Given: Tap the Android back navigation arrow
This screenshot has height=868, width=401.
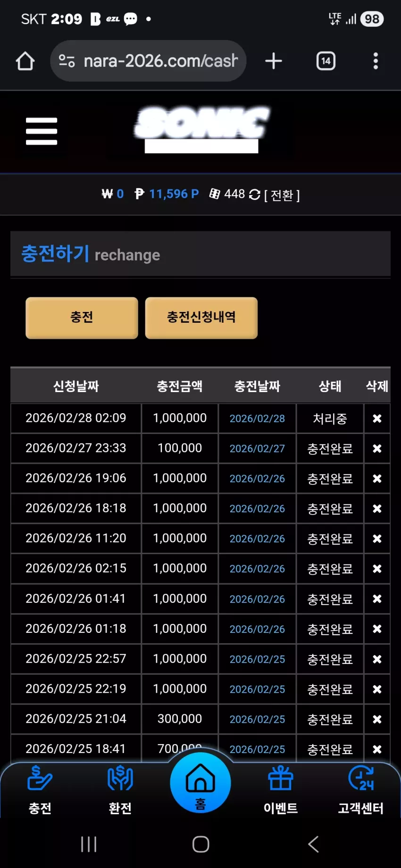Looking at the screenshot, I should point(313,844).
